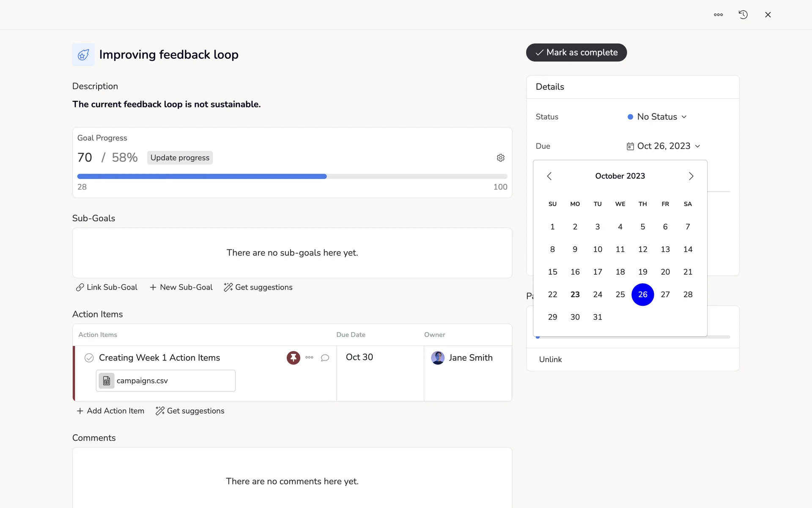
Task: Open goal progress settings gear
Action: click(x=501, y=158)
